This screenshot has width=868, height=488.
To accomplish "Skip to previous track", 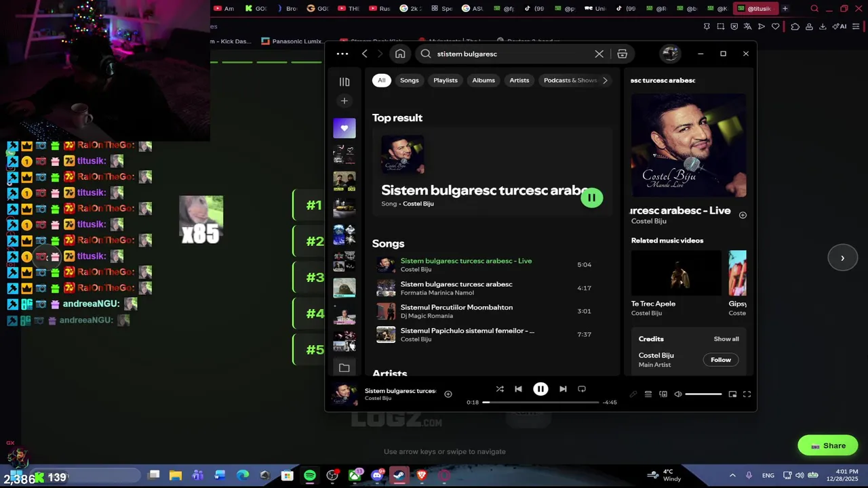I will 518,389.
